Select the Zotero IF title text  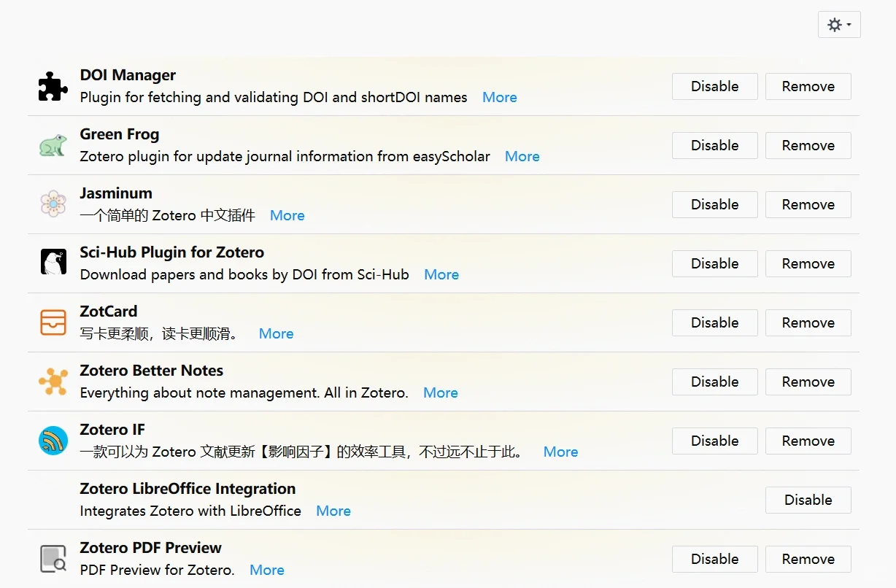(x=112, y=430)
